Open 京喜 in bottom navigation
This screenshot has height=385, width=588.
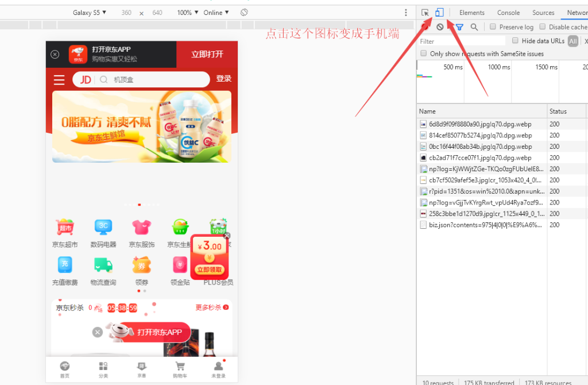coord(141,369)
